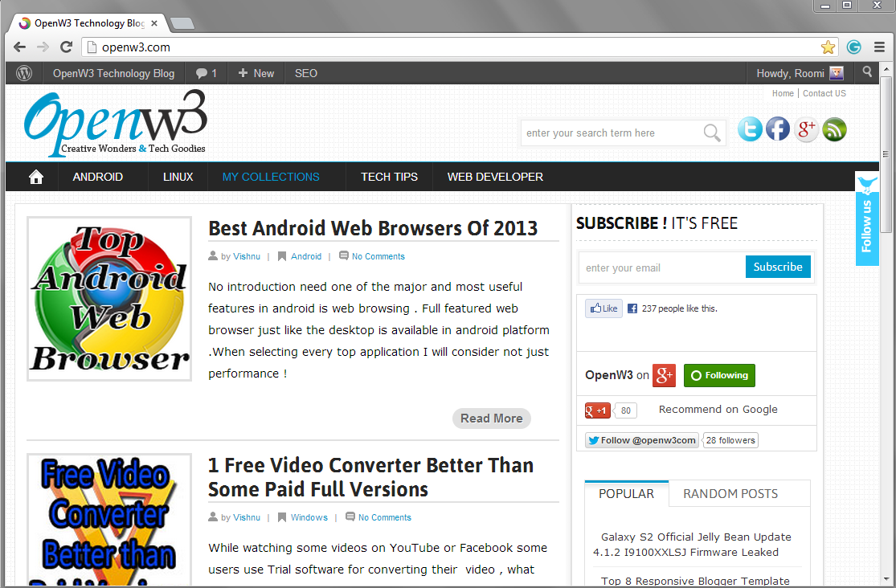
Task: Click the scrollbar up arrow
Action: (886, 69)
